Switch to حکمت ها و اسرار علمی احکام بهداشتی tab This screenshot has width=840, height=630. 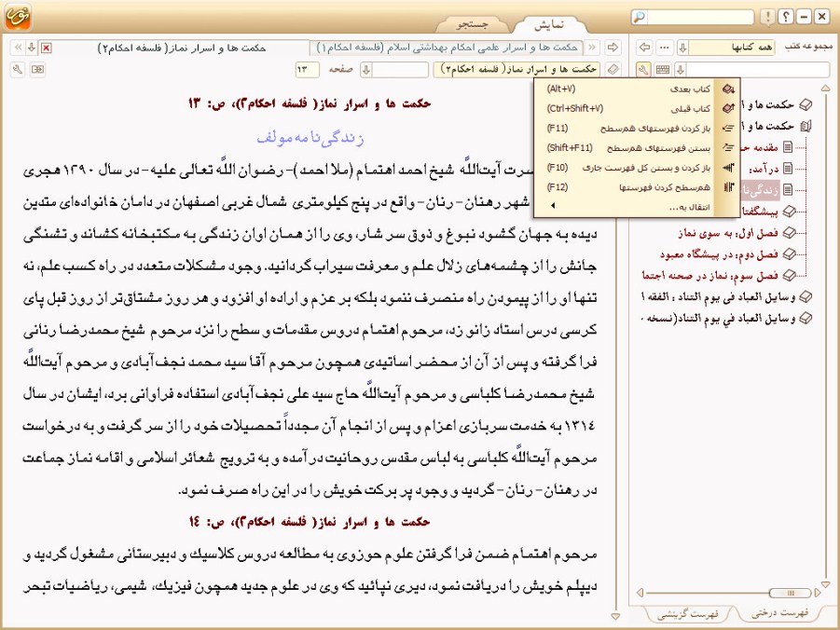point(448,48)
